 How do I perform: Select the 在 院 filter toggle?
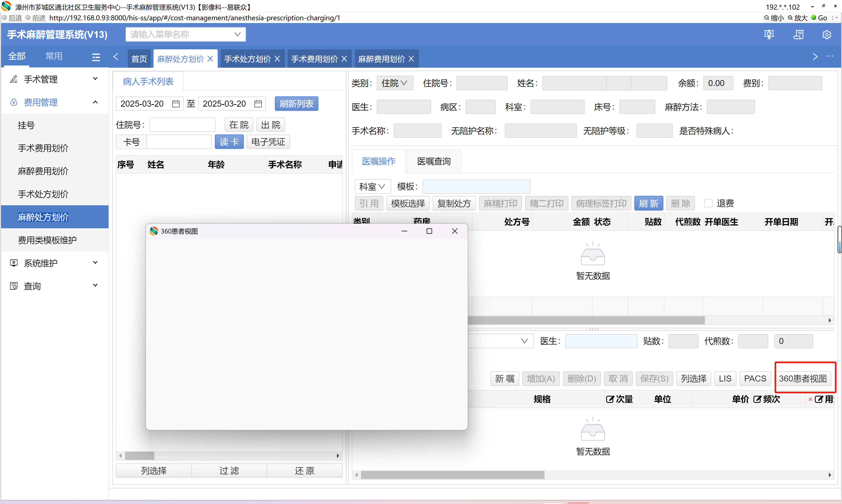tap(239, 125)
